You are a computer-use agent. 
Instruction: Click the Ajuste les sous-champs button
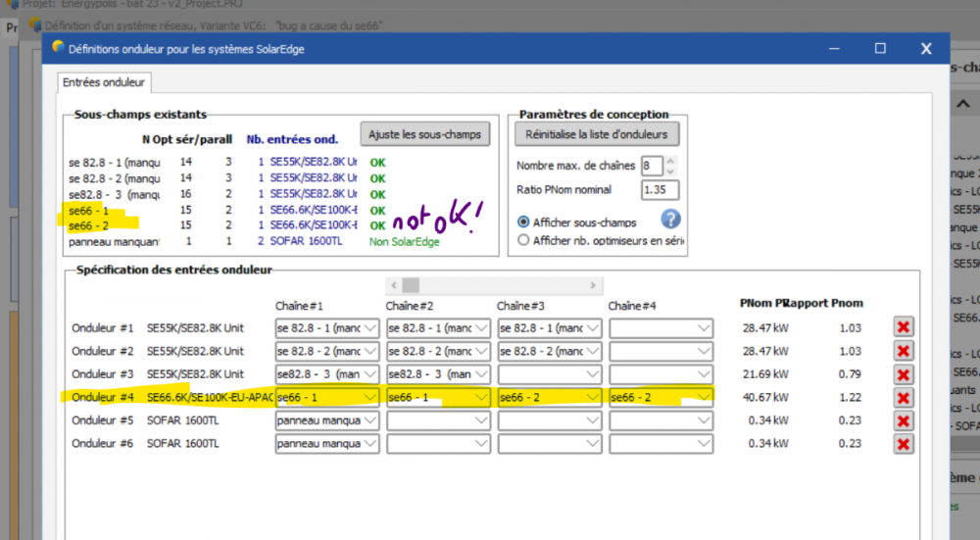[x=424, y=135]
